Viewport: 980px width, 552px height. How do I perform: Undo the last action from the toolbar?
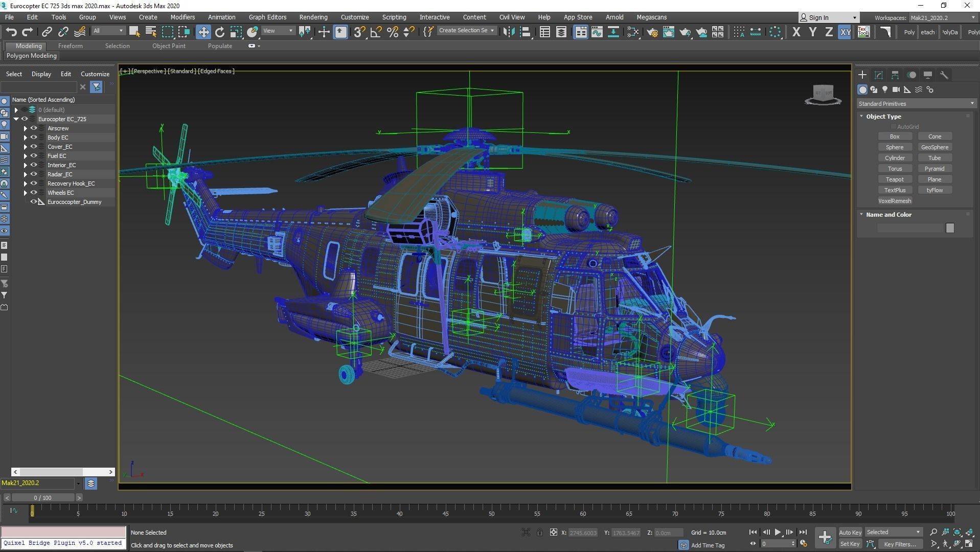pyautogui.click(x=11, y=32)
